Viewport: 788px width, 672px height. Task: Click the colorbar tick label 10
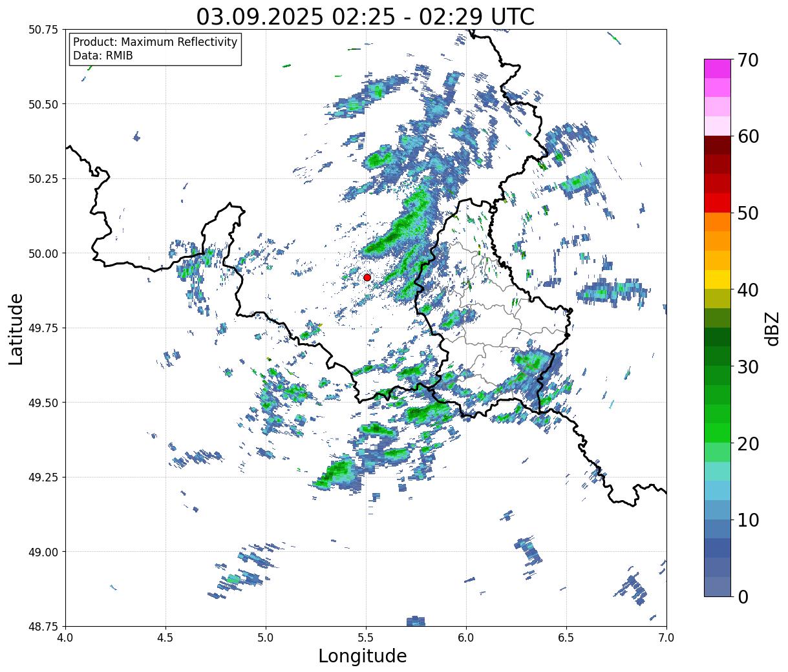tap(748, 520)
